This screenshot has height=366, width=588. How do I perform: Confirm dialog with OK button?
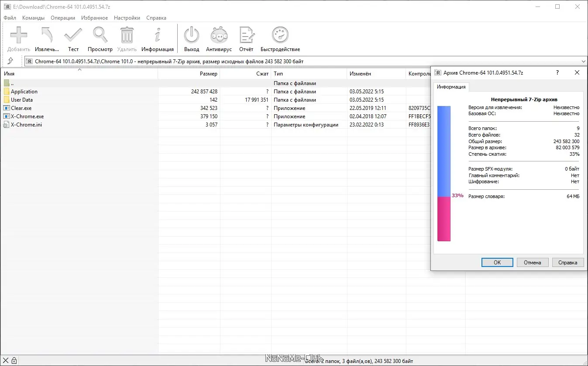tap(497, 262)
